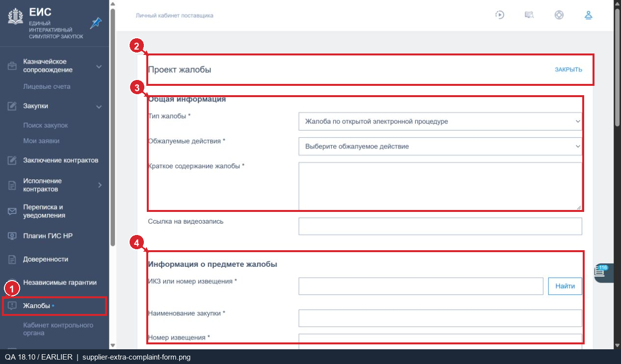Image resolution: width=621 pixels, height=364 pixels.
Task: Click the Найти button
Action: point(565,286)
